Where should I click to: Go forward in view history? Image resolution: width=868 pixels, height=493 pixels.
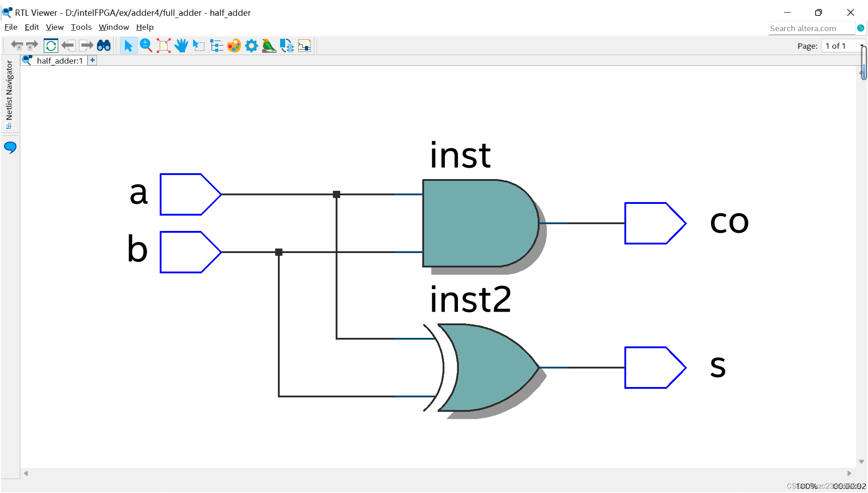(x=32, y=46)
